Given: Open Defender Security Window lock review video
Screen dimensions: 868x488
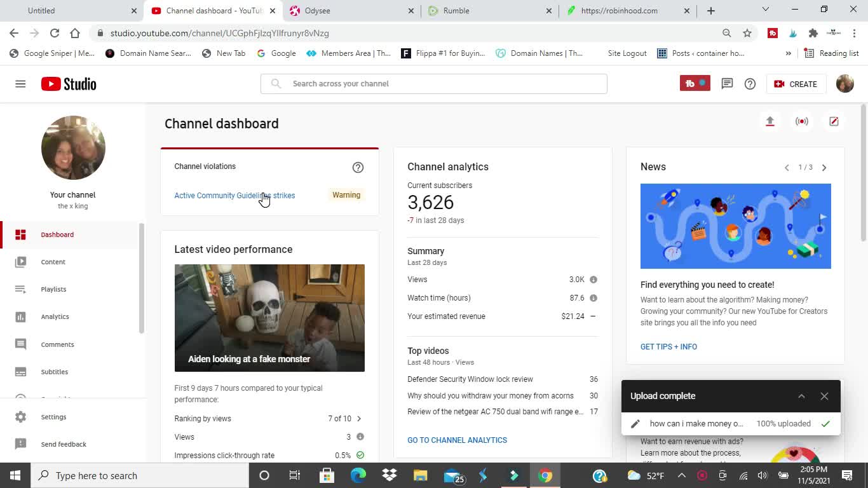Looking at the screenshot, I should click(x=470, y=379).
